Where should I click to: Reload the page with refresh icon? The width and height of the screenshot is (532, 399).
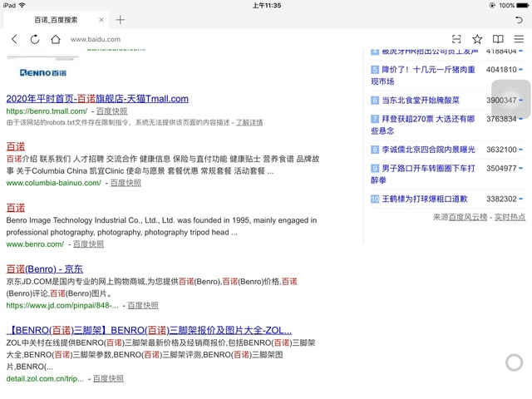tap(35, 39)
